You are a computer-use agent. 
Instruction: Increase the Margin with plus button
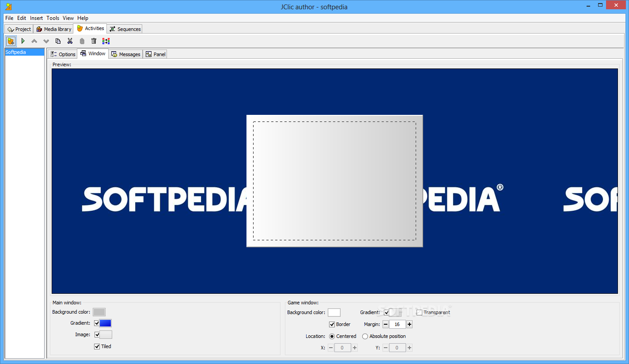tap(409, 325)
